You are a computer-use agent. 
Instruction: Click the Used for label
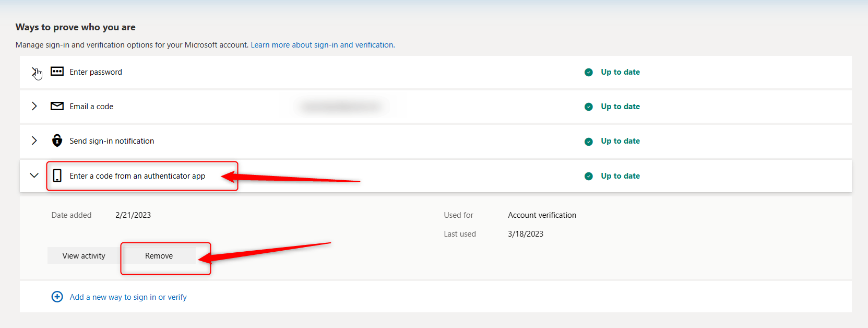[458, 215]
